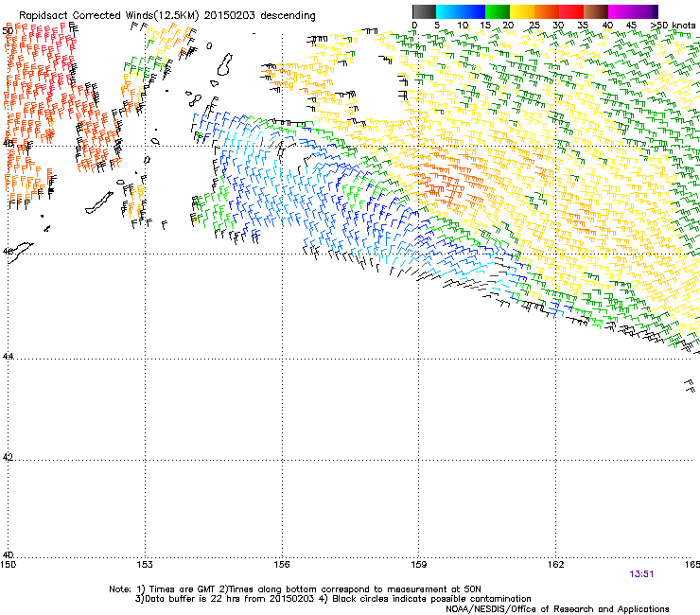Click the latitude label '50'

point(8,31)
